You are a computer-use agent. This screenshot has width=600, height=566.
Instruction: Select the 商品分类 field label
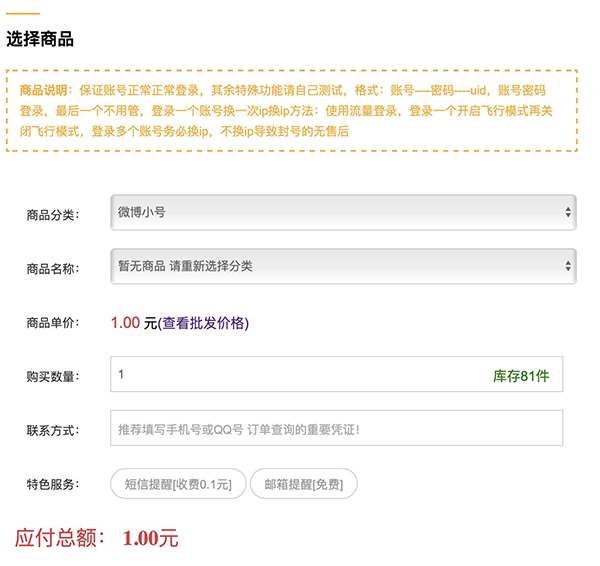pos(52,214)
